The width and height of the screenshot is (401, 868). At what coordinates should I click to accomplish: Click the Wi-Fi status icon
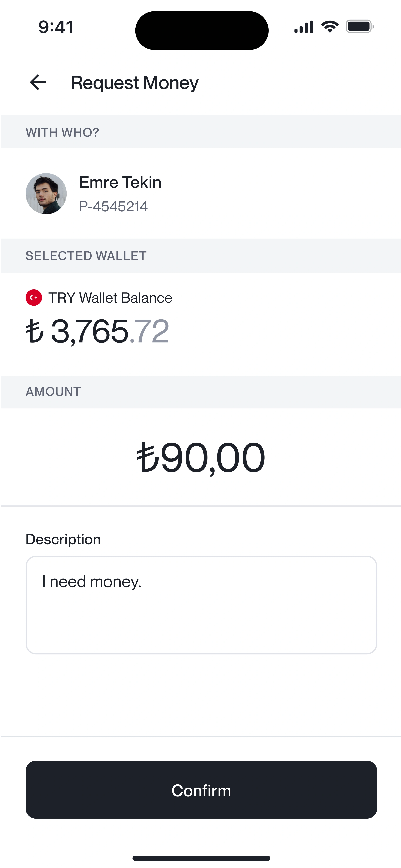click(x=330, y=27)
